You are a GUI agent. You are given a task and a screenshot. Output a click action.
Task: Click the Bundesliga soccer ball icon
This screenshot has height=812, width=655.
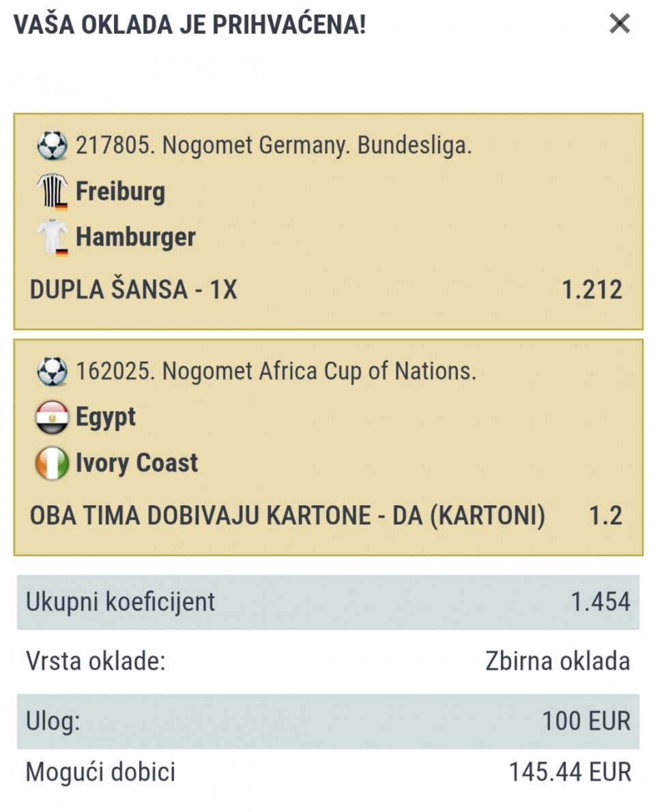(x=53, y=145)
